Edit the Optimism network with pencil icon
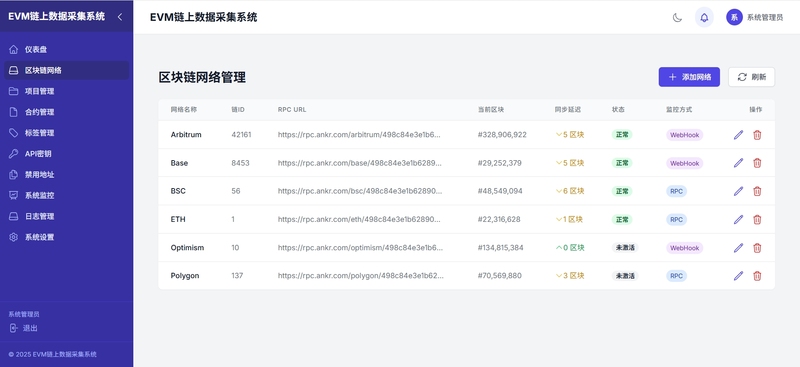The height and width of the screenshot is (367, 800). (x=738, y=248)
